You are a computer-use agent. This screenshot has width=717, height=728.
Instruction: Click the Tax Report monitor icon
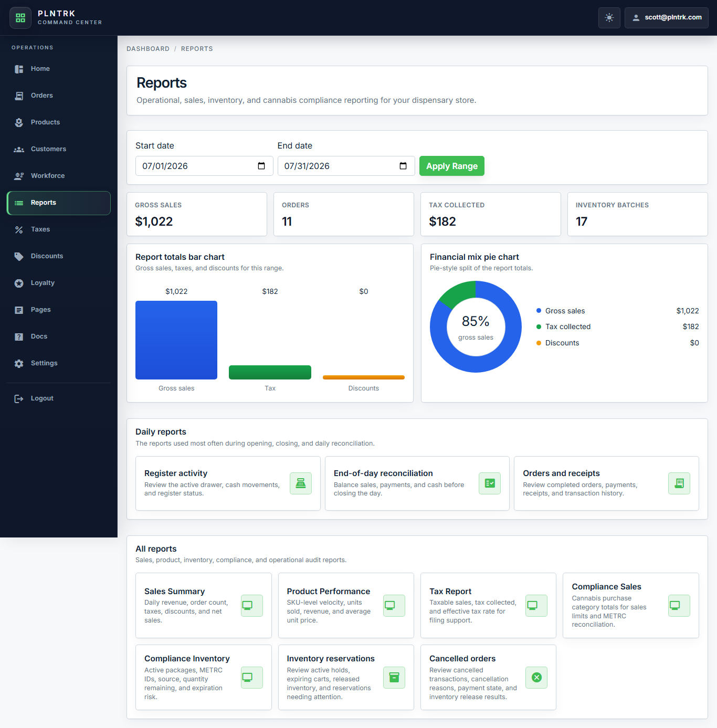(x=536, y=606)
